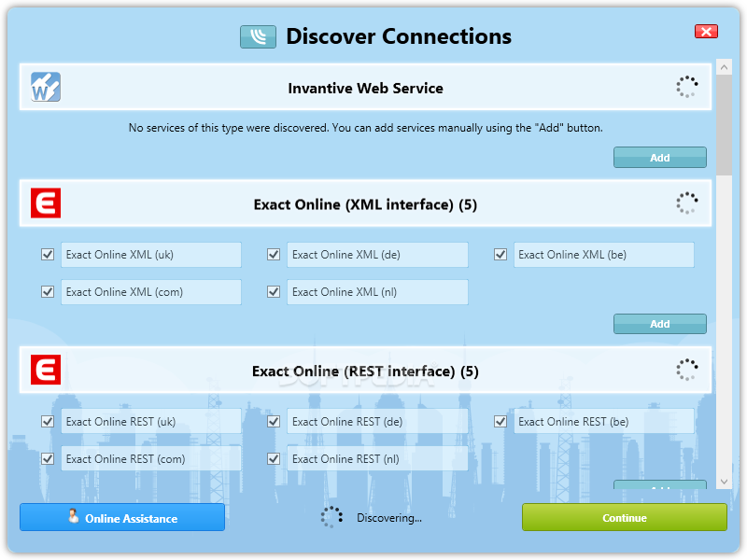Click the Exact Online (REST interface) (5) header text
747x560 pixels.
point(365,371)
